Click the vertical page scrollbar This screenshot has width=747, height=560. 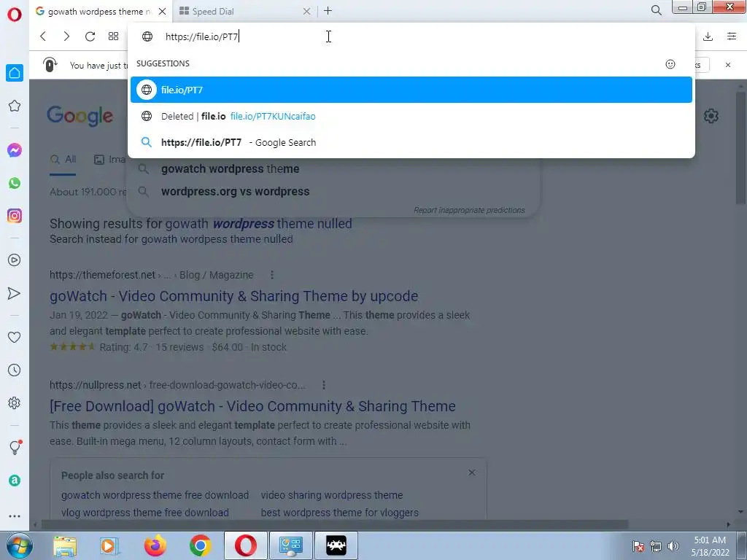[740, 147]
